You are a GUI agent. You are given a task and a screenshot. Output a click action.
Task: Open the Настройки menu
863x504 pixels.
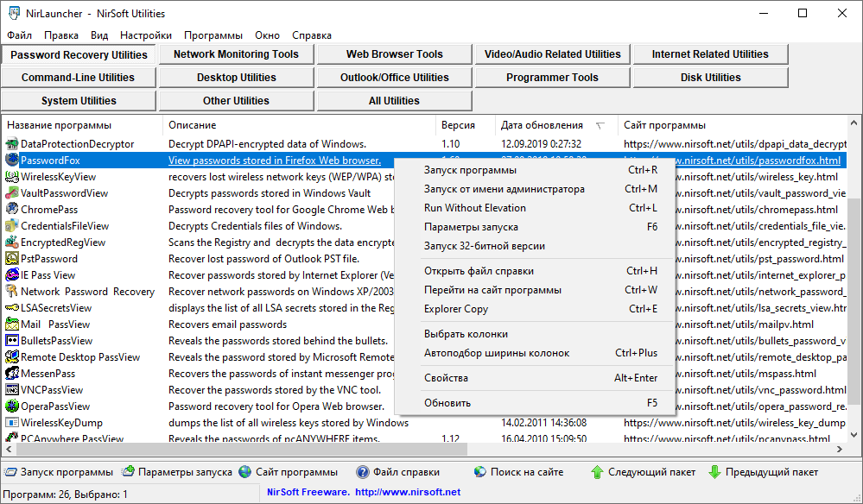[146, 35]
